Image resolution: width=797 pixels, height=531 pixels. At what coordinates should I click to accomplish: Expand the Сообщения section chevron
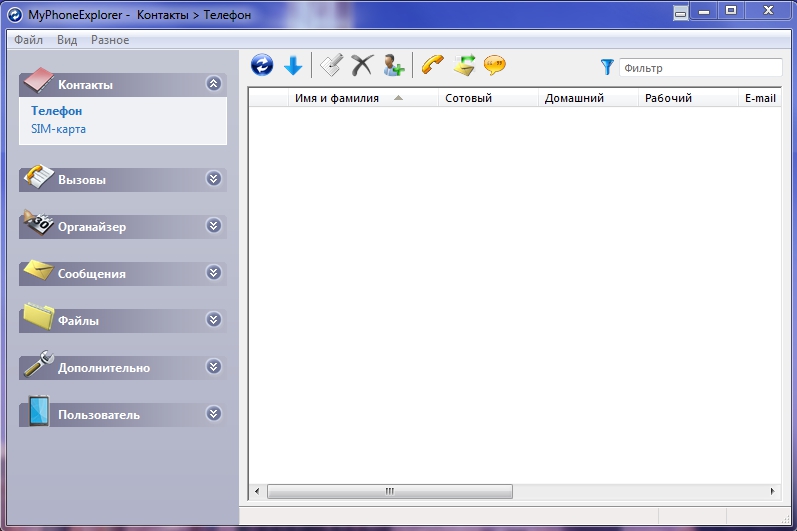tap(213, 273)
